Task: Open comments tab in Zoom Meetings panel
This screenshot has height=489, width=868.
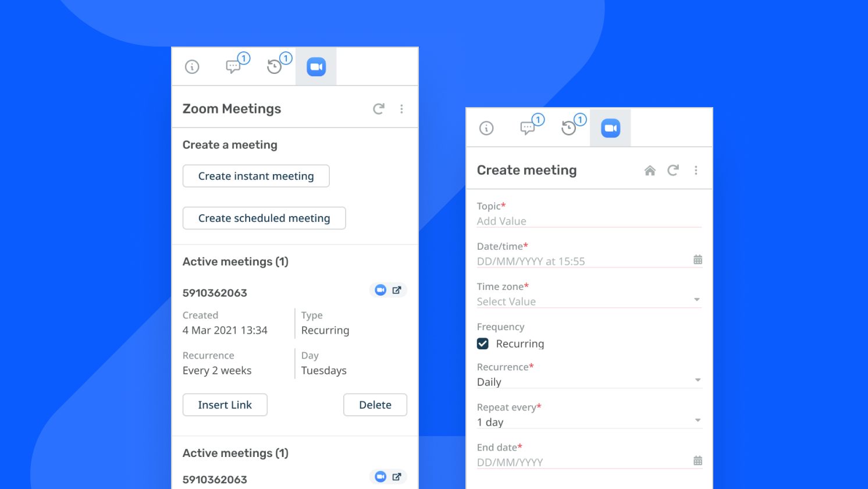Action: 233,67
